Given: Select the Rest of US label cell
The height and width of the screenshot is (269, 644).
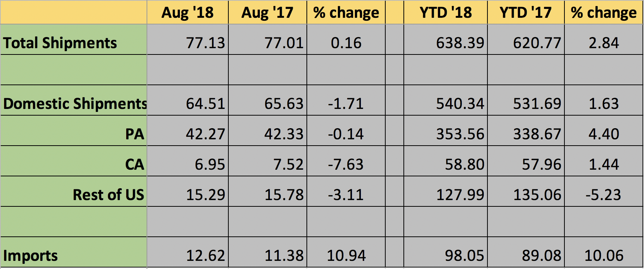Looking at the screenshot, I should point(108,195).
